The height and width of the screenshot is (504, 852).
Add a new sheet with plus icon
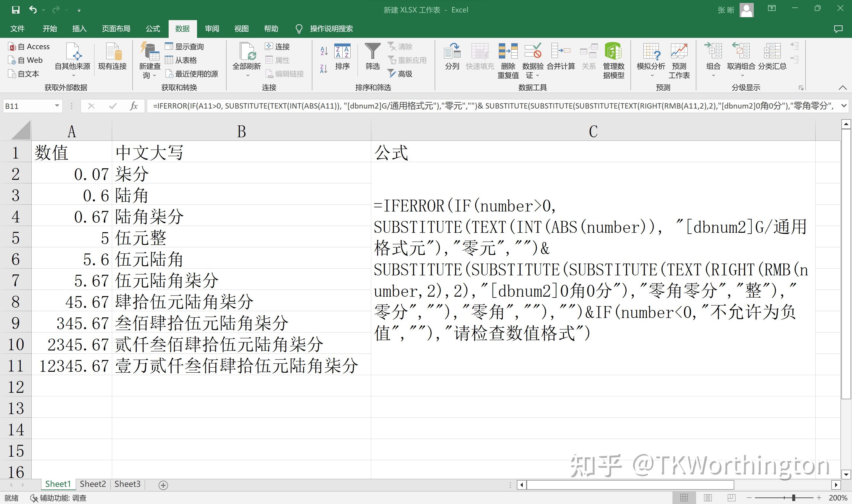point(163,485)
